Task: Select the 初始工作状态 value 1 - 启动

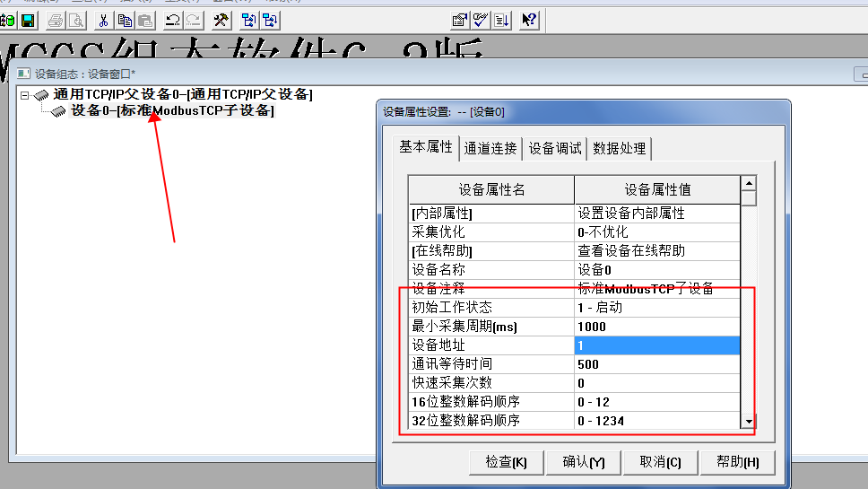Action: [656, 308]
